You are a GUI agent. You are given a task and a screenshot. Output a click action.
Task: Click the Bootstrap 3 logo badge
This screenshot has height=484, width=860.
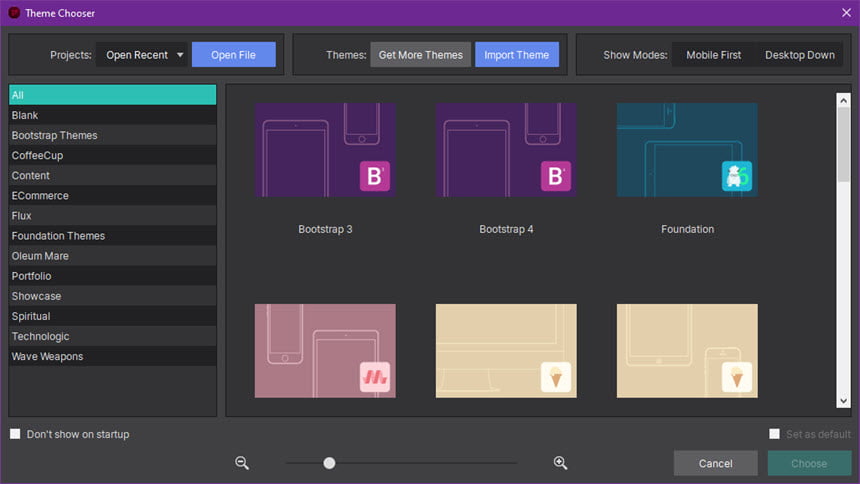pyautogui.click(x=375, y=176)
